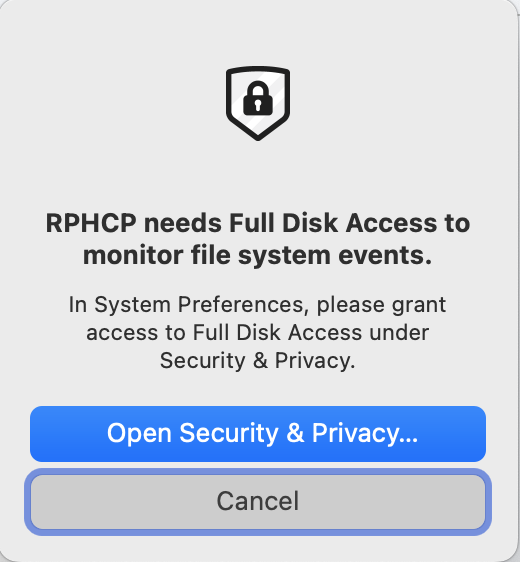This screenshot has height=562, width=520.
Task: Open Security & Privacy preferences
Action: coord(258,434)
